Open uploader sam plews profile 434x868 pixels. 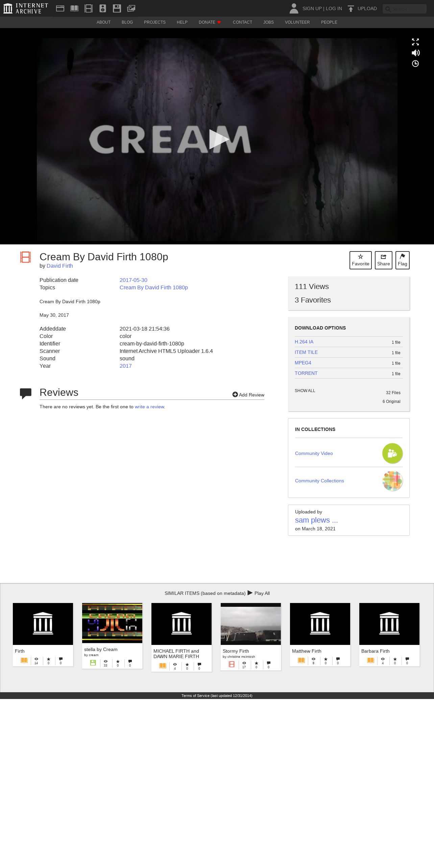pos(316,520)
